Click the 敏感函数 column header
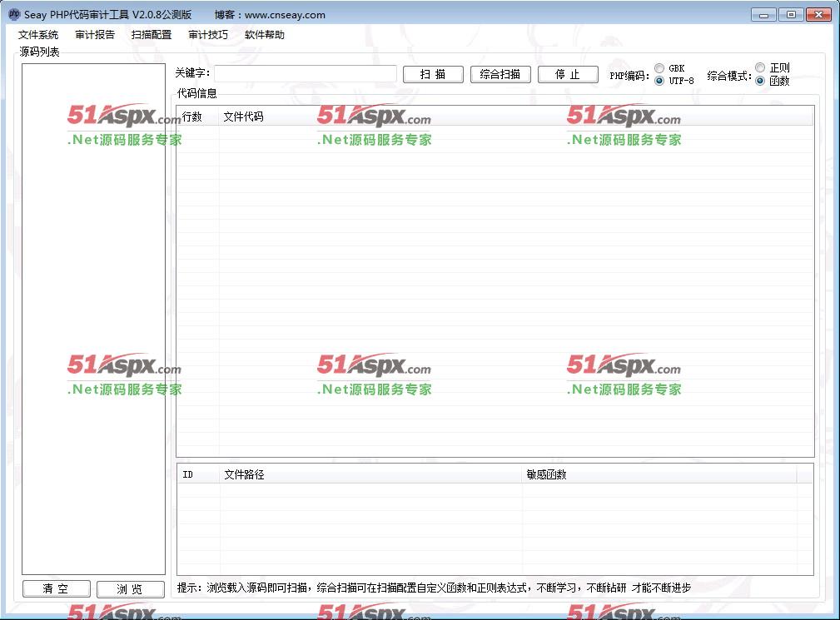This screenshot has height=620, width=840. click(x=659, y=474)
